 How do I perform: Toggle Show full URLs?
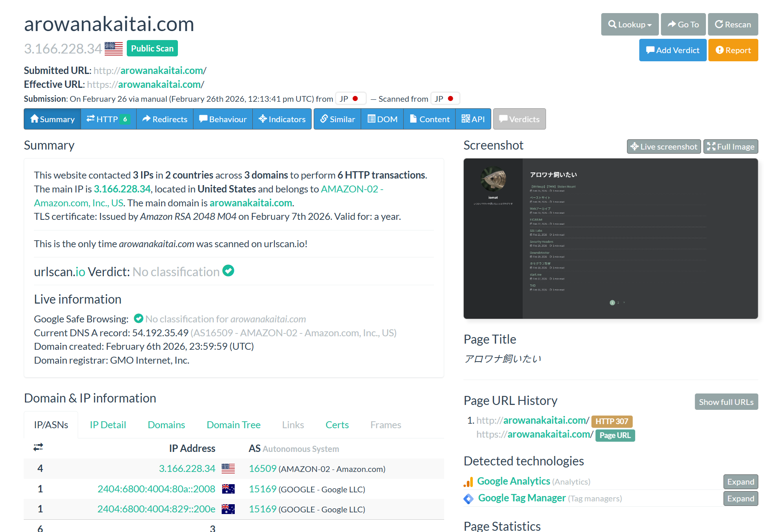pos(726,402)
